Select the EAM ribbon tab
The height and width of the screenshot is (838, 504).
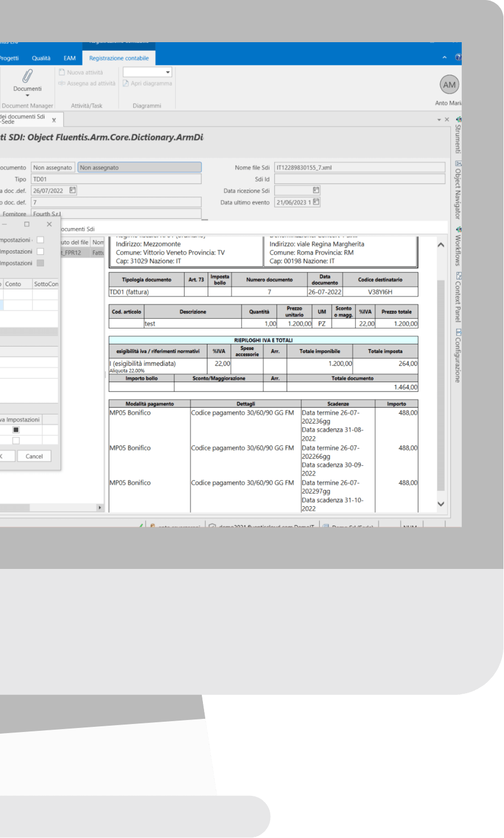click(70, 58)
